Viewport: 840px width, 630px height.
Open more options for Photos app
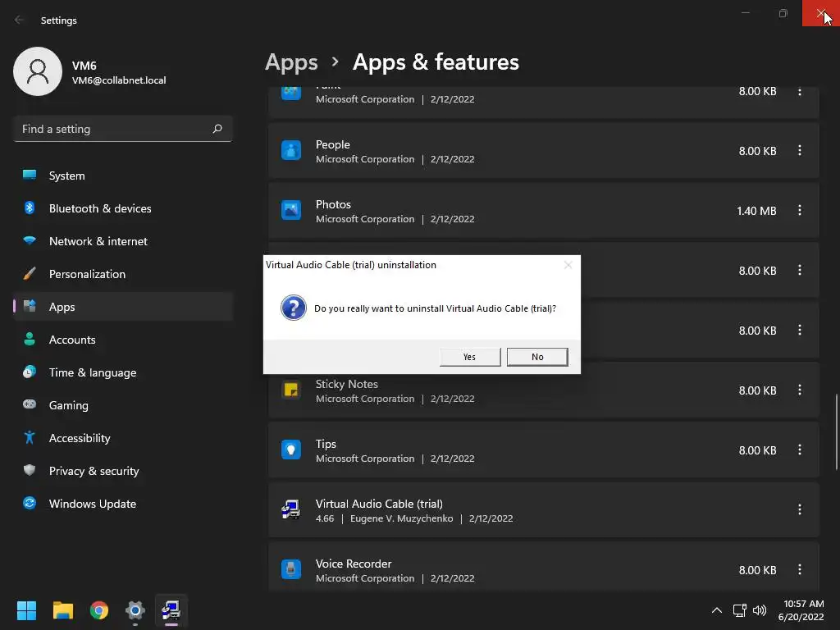pos(799,211)
